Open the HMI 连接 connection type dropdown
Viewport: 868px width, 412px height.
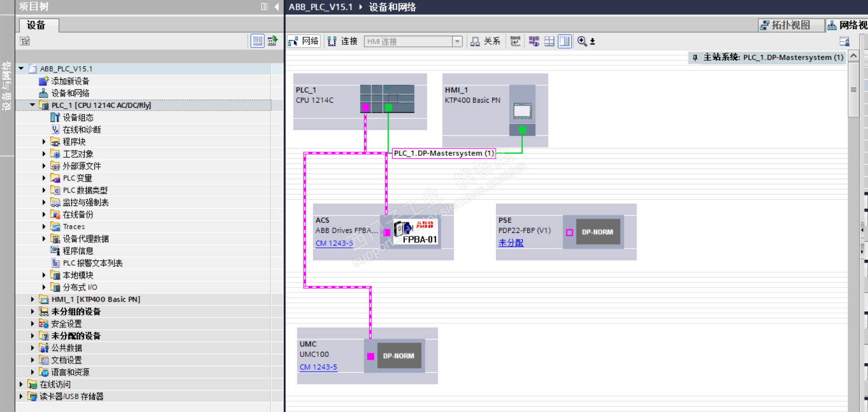(457, 41)
